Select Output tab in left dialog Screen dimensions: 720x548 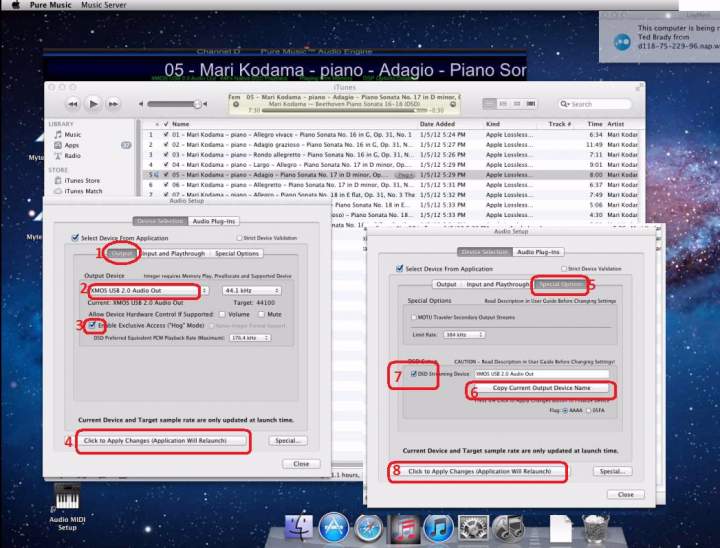tap(122, 254)
